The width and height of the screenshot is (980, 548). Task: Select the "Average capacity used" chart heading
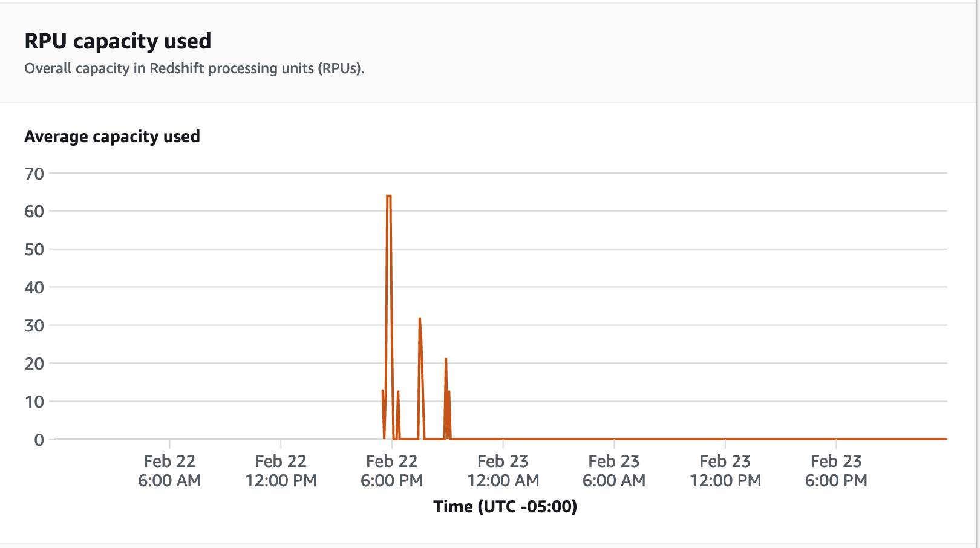click(112, 137)
